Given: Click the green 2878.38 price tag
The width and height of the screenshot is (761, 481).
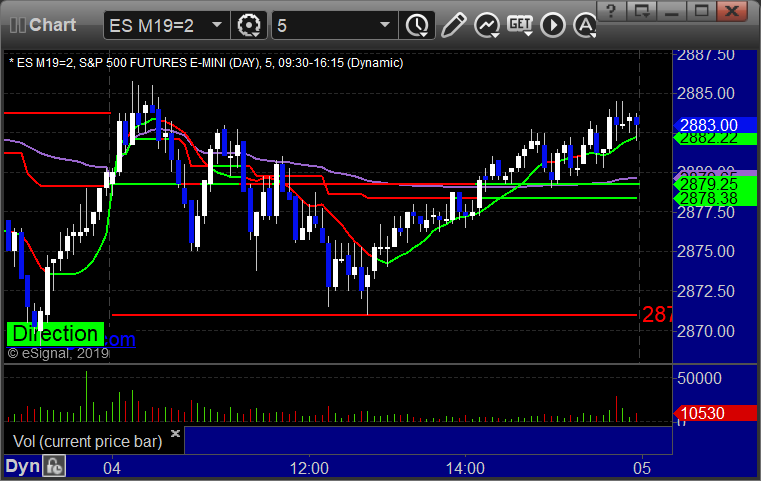Looking at the screenshot, I should [x=715, y=199].
